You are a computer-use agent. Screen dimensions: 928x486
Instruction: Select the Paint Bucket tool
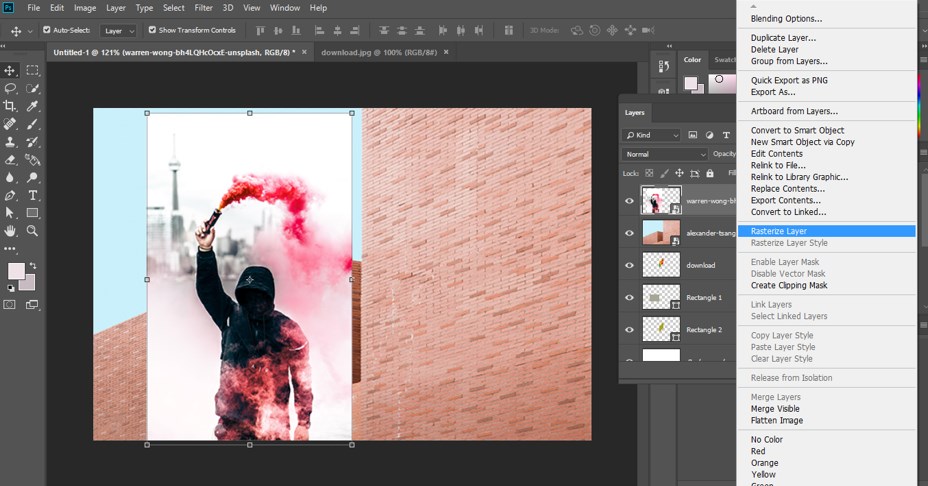click(x=33, y=159)
